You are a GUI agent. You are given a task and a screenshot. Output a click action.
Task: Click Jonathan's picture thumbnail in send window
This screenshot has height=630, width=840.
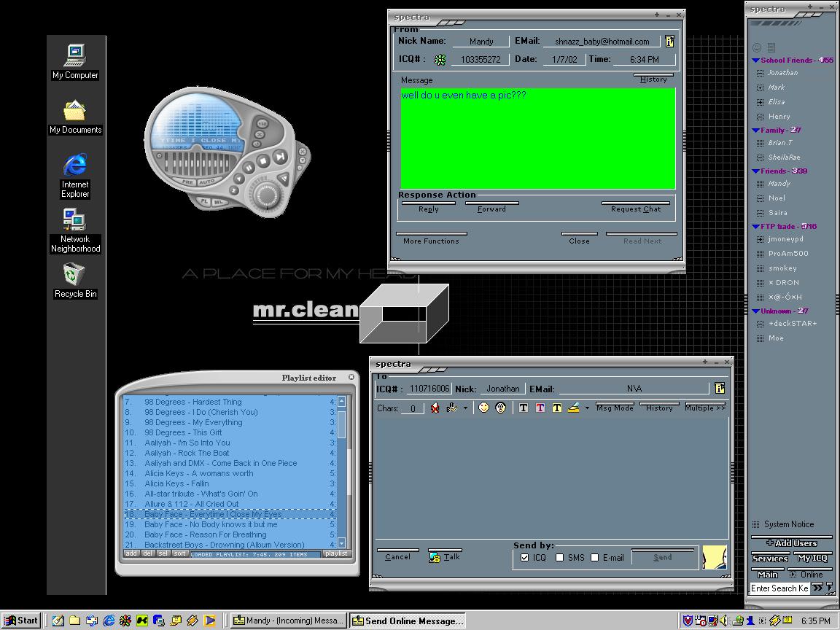pyautogui.click(x=715, y=557)
